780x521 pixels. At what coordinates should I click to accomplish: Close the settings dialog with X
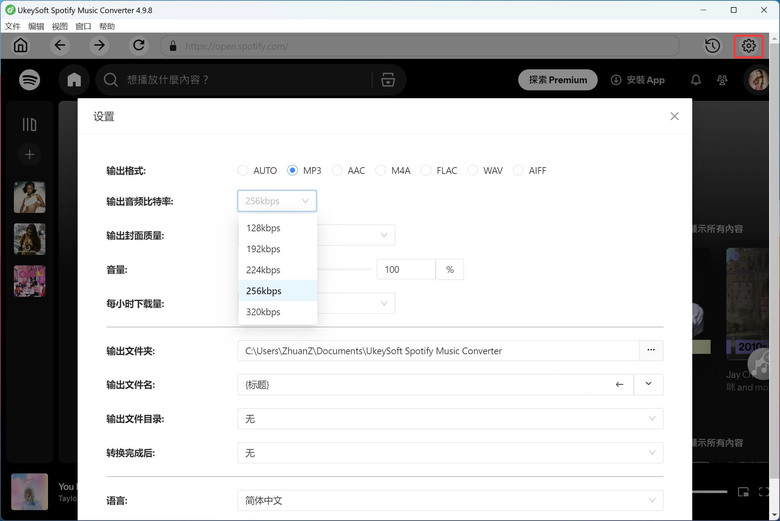675,116
